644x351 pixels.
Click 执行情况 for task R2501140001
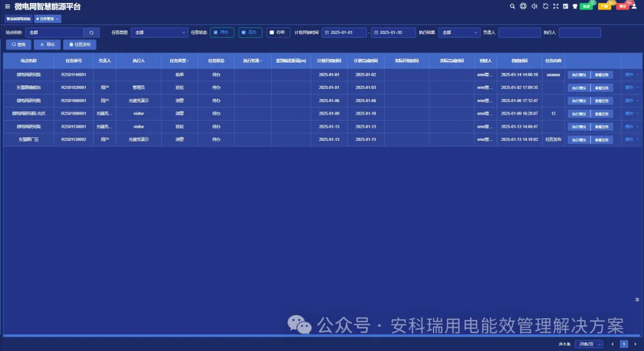(x=578, y=75)
